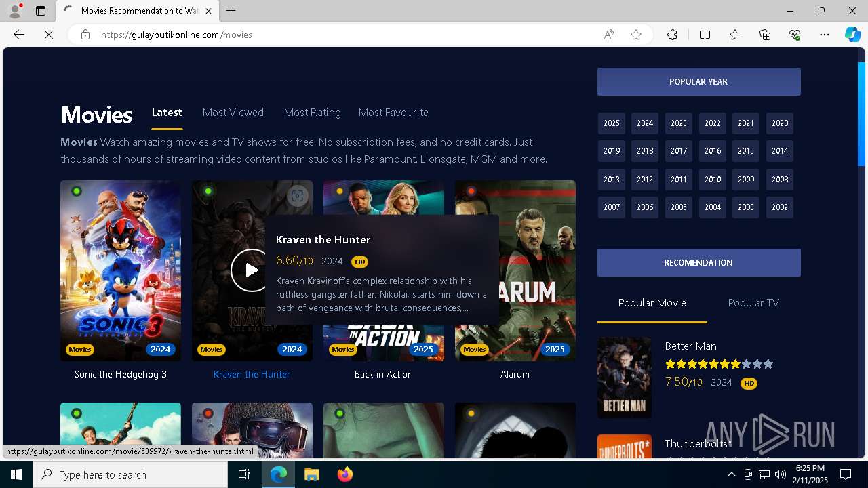Image resolution: width=868 pixels, height=488 pixels.
Task: Filter movies by year 2007
Action: (x=612, y=207)
